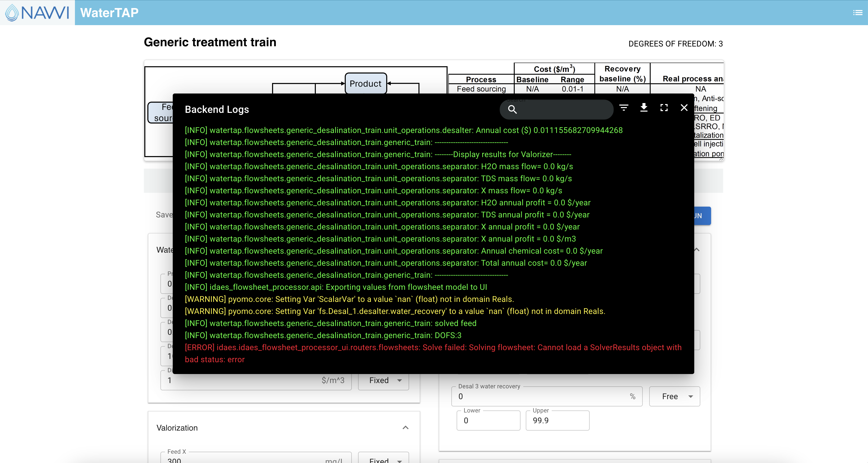This screenshot has height=463, width=868.
Task: Open the Fixed dropdown beside the $/m^3 field
Action: coord(383,381)
